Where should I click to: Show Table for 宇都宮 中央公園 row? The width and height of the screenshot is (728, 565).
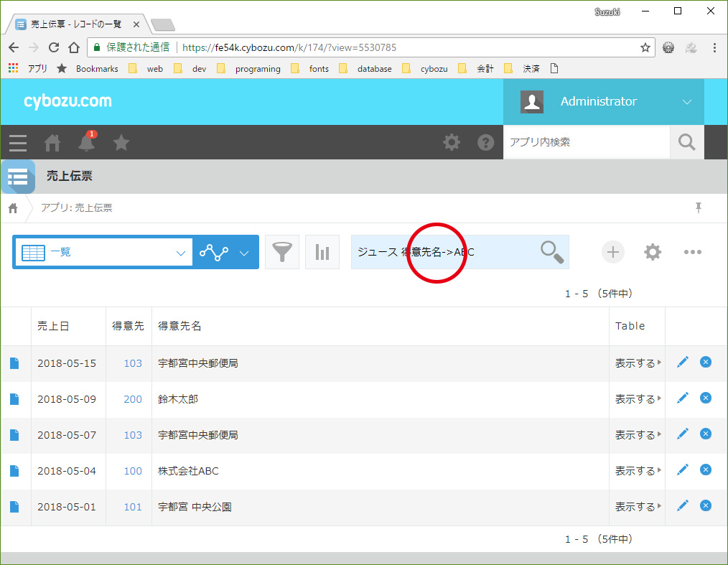coord(638,507)
